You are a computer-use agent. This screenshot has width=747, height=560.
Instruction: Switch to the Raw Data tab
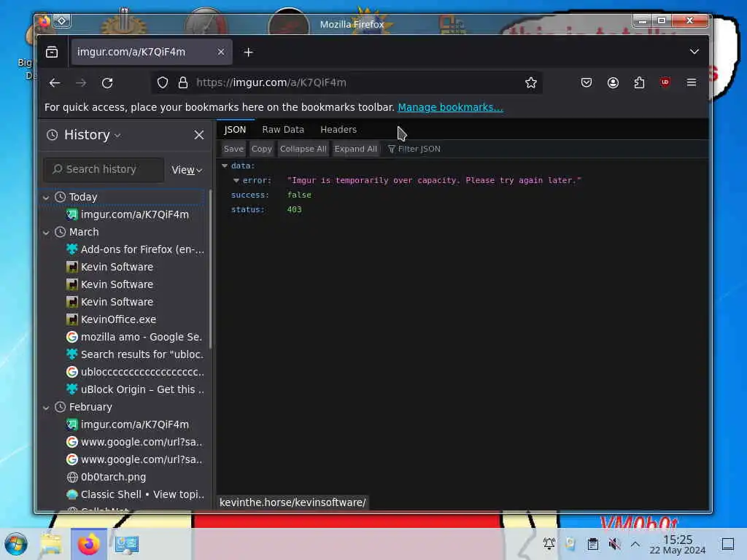(x=283, y=130)
